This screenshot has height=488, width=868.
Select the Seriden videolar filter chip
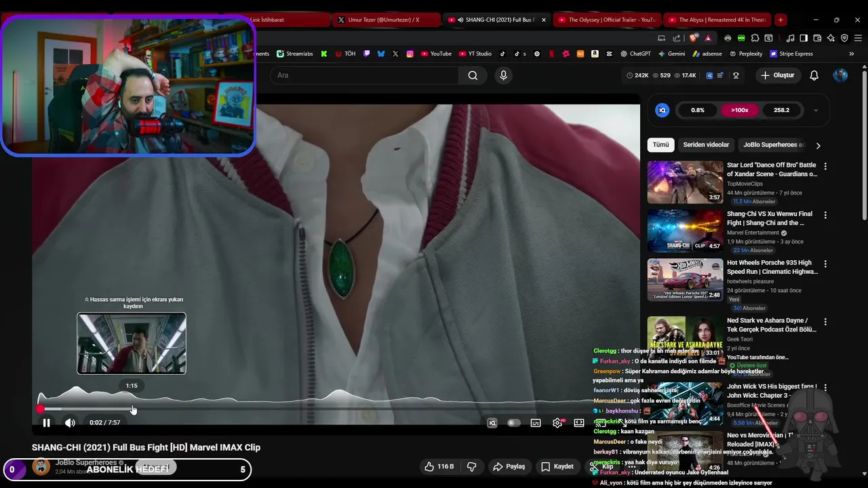click(706, 145)
